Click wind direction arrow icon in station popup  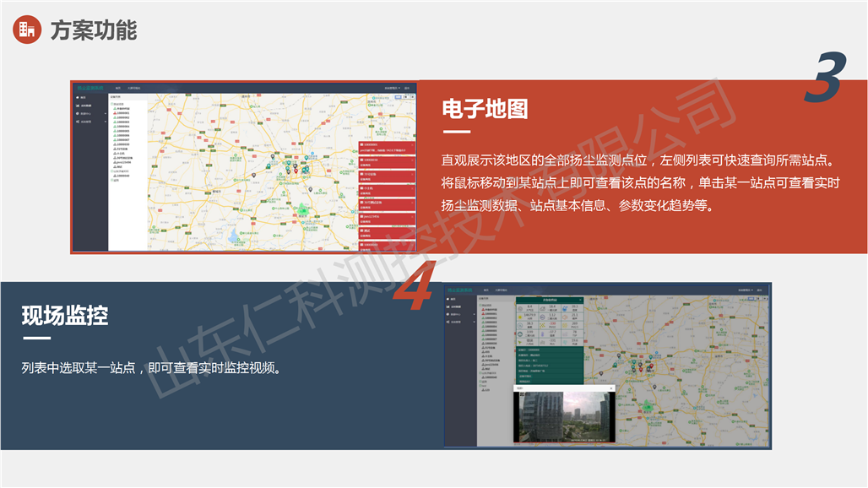tap(520, 343)
